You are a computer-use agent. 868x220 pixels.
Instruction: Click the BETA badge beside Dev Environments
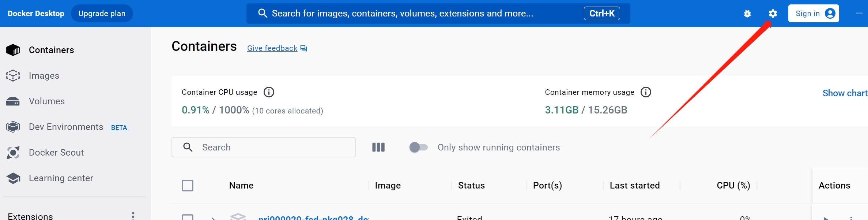(x=119, y=128)
